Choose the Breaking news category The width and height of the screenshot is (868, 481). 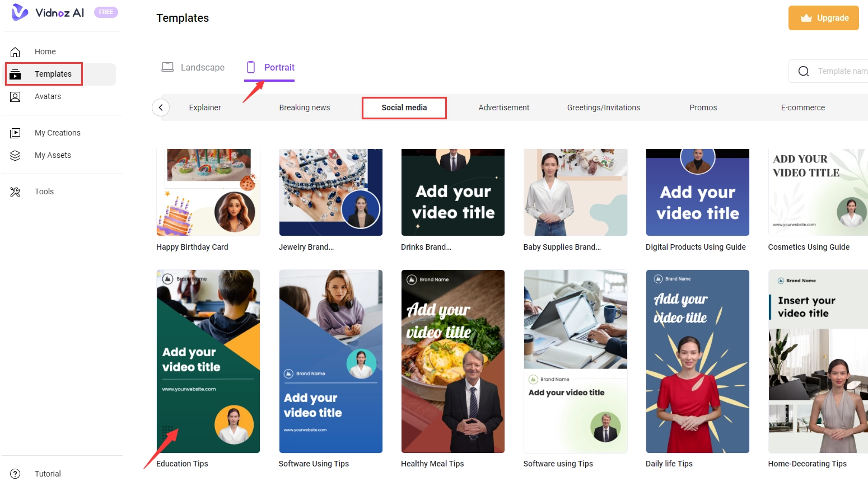tap(304, 108)
